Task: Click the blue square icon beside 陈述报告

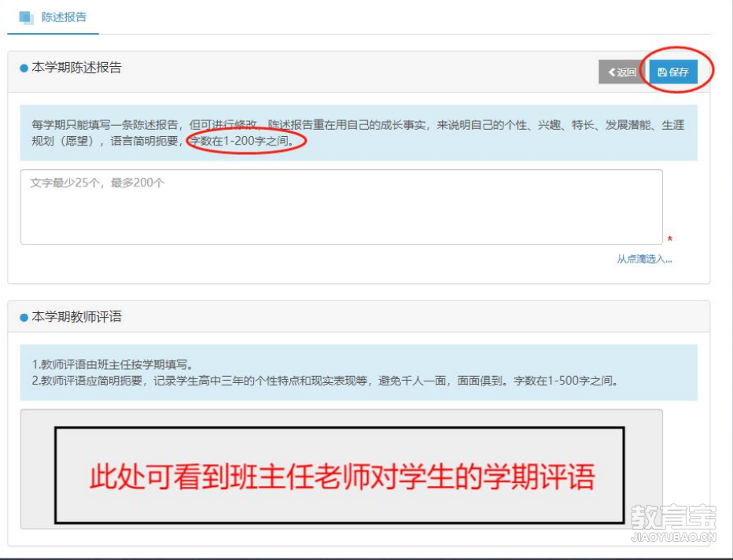Action: tap(26, 18)
